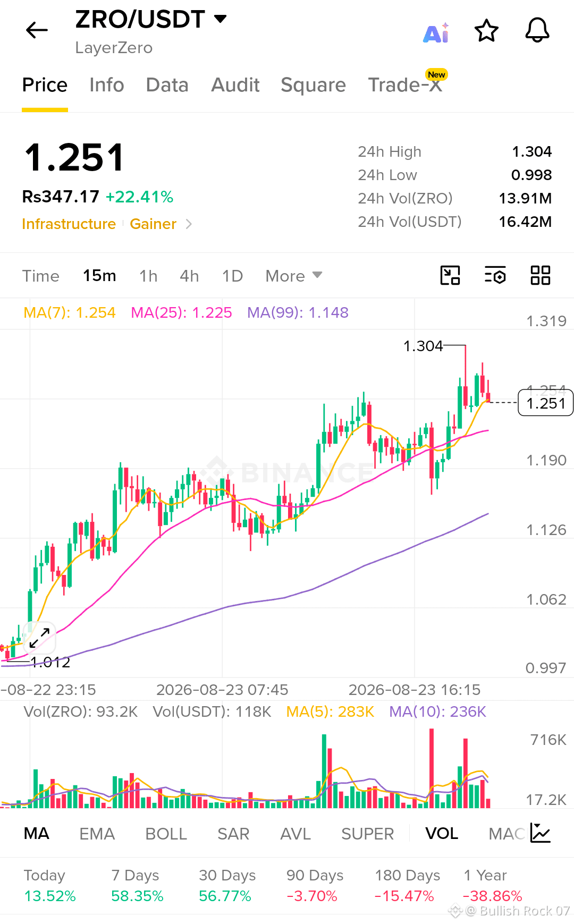Viewport: 574px width, 924px height.
Task: Click the 24h High value 1.304
Action: pos(531,152)
